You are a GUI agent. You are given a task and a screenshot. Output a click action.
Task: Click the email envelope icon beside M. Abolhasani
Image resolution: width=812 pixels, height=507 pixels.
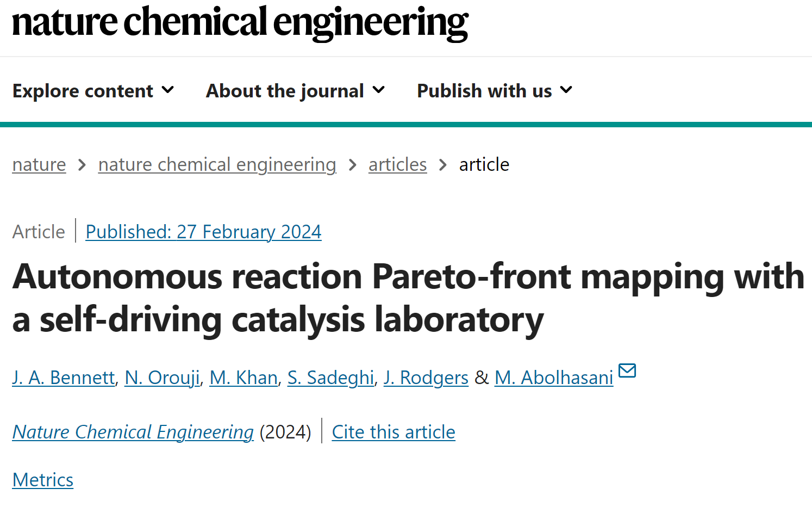627,370
